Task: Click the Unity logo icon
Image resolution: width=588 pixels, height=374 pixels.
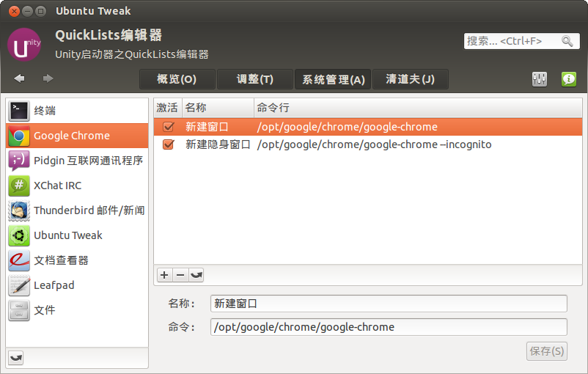Action: (x=24, y=45)
